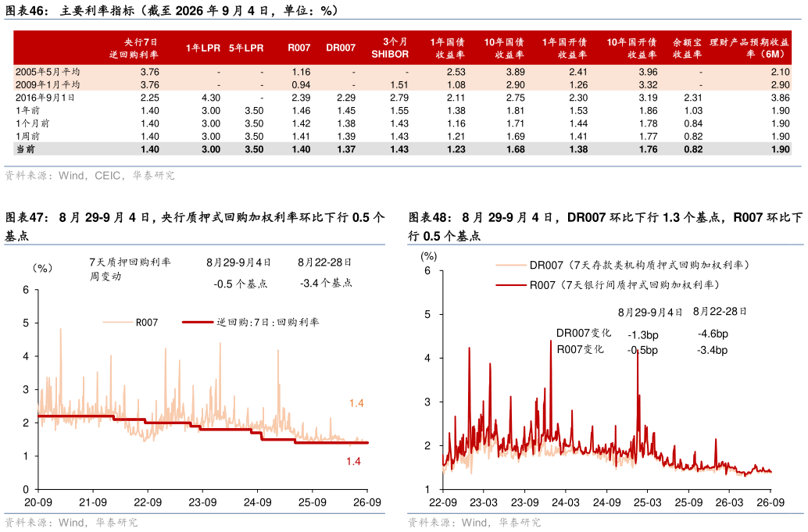Select the 1年LPR column header
Screen dimensions: 808x532
[x=203, y=48]
